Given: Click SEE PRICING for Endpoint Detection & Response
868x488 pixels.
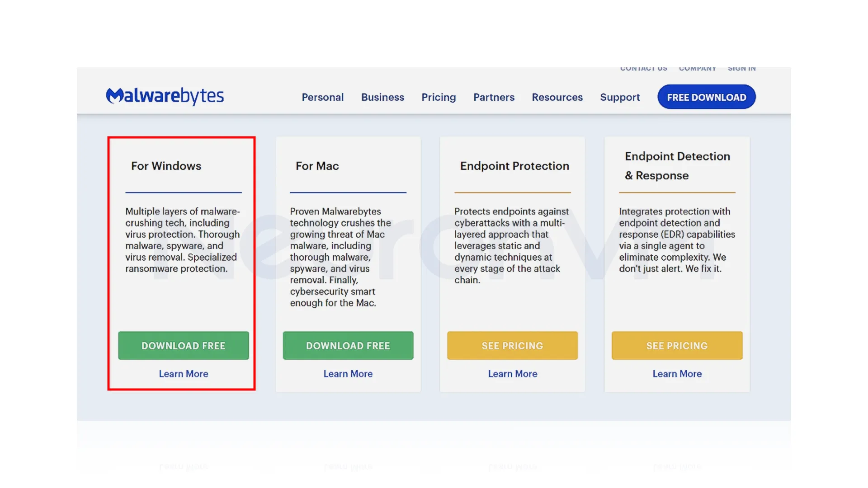Looking at the screenshot, I should [x=677, y=346].
